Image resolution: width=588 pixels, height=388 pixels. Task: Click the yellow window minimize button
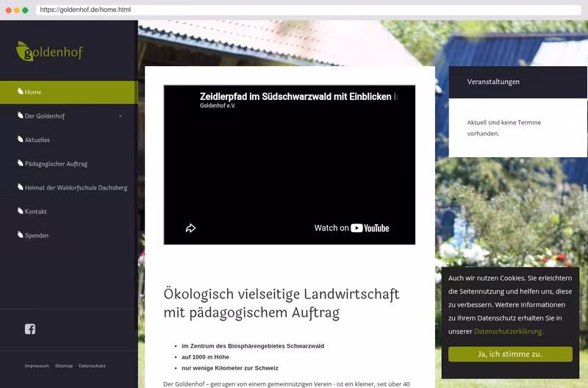17,10
